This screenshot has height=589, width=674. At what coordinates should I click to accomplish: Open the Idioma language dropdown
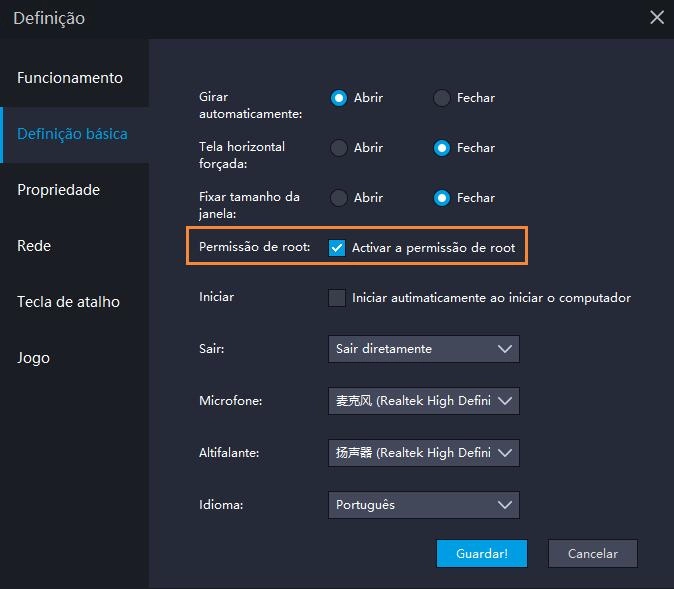point(423,505)
